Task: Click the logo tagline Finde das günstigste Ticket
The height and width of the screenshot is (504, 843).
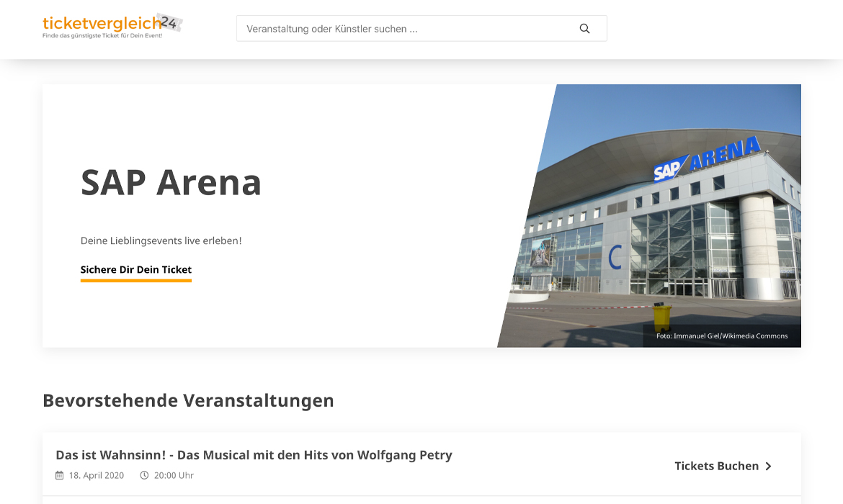Action: tap(102, 36)
